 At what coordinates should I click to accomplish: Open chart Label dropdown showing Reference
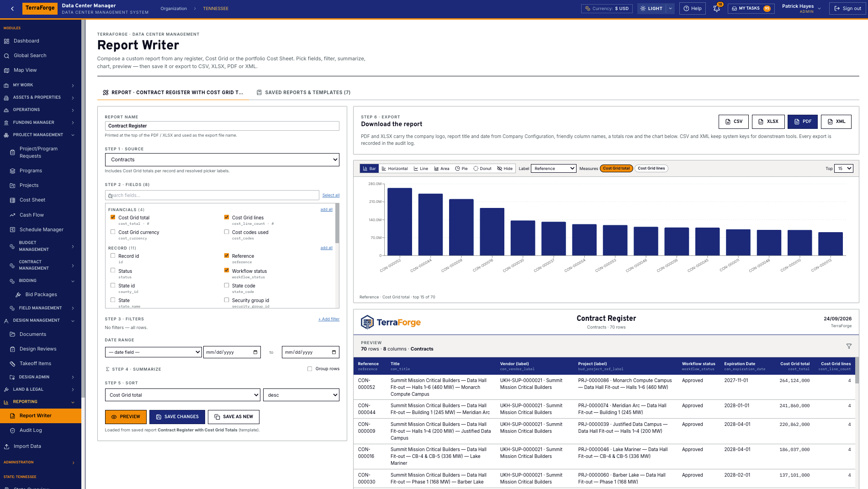pos(553,169)
